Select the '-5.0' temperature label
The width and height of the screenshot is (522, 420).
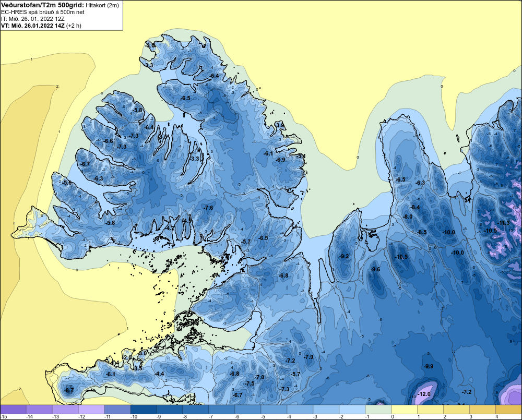point(67,183)
